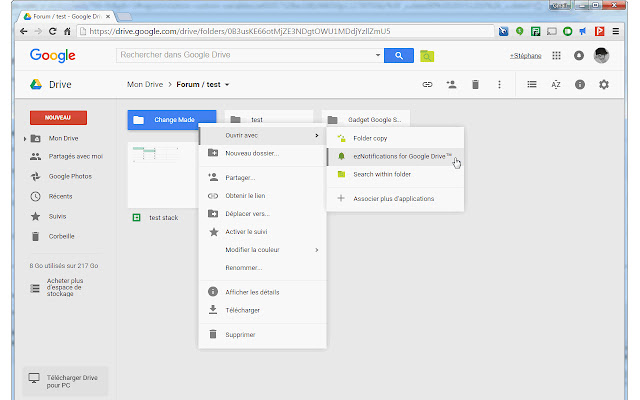Select the test stack spreadsheet thumbnail
640x400 pixels.
coord(163,175)
